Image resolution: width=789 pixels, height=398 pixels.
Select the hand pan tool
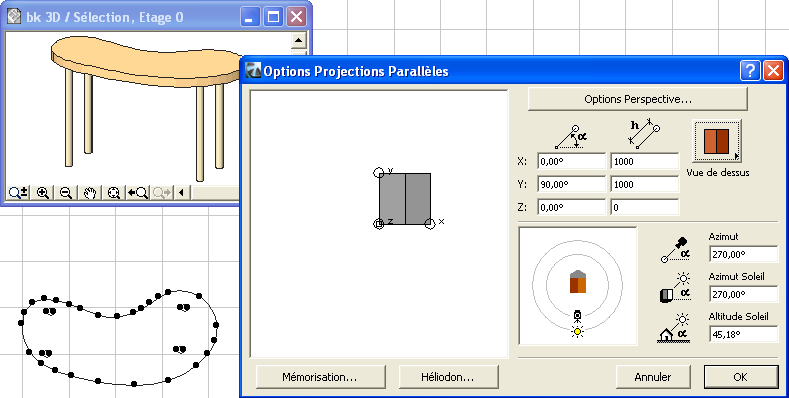(90, 193)
